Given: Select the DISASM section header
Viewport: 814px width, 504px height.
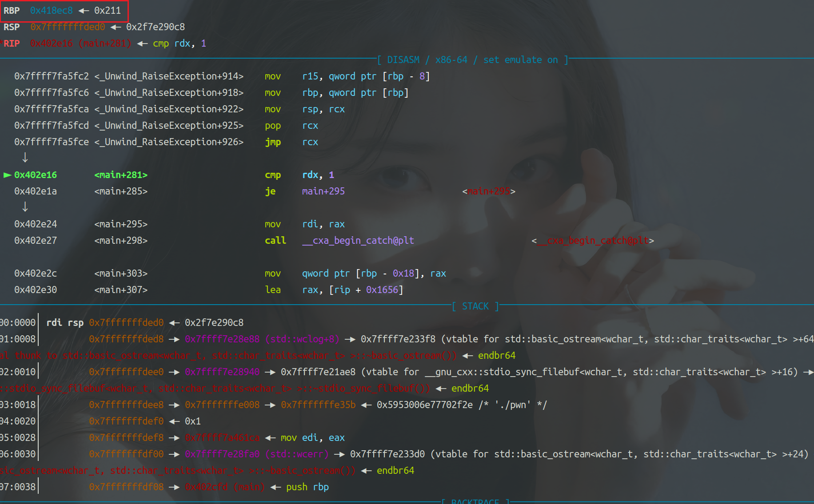Looking at the screenshot, I should 473,60.
